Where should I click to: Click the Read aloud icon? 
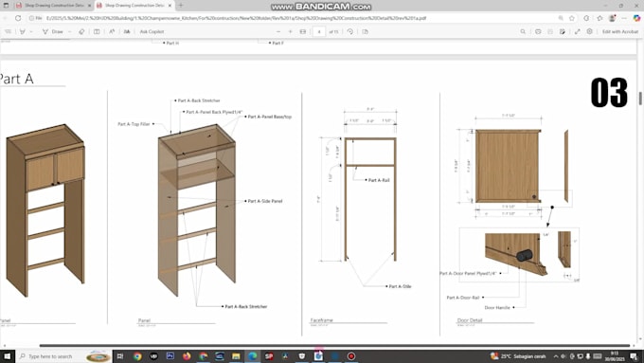(112, 31)
